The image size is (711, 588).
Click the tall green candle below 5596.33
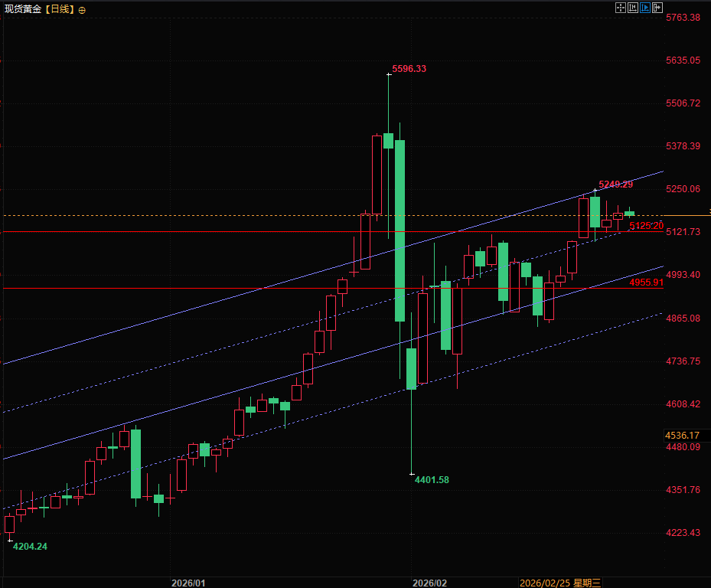pyautogui.click(x=400, y=230)
